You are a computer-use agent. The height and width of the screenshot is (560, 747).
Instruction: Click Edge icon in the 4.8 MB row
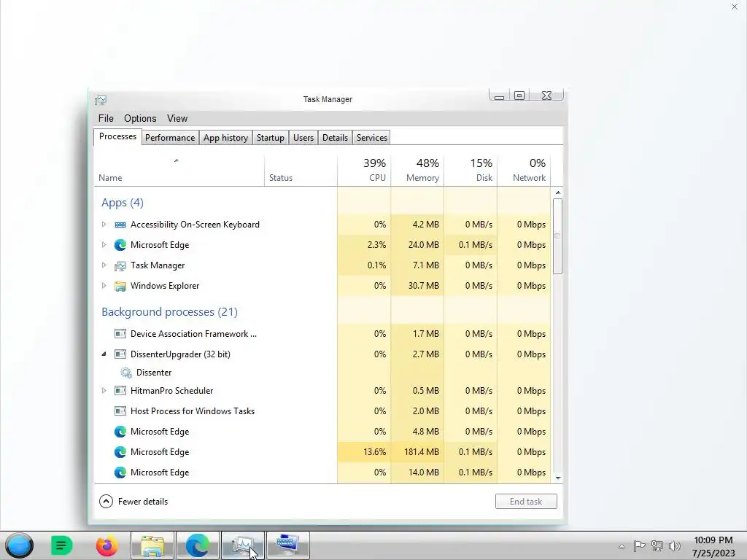point(120,432)
